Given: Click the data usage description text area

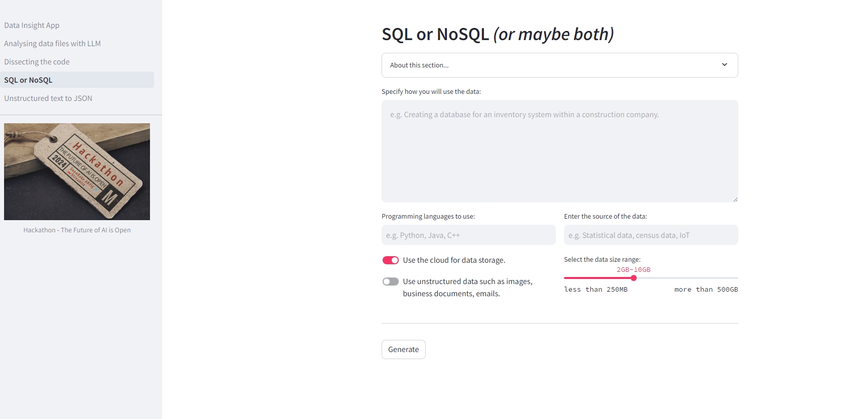Looking at the screenshot, I should (559, 151).
